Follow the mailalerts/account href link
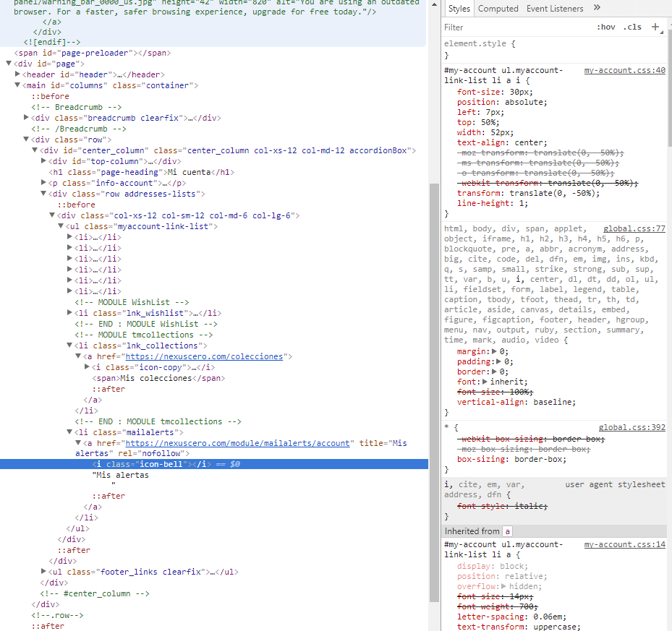This screenshot has height=631, width=672. point(237,443)
